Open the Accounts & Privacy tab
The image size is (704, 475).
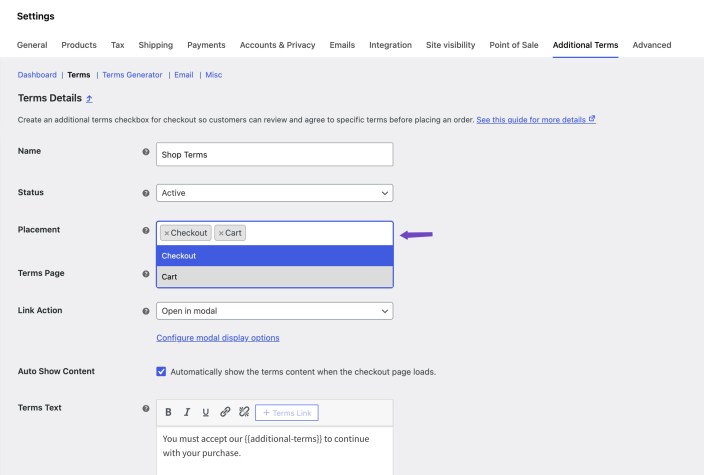277,45
